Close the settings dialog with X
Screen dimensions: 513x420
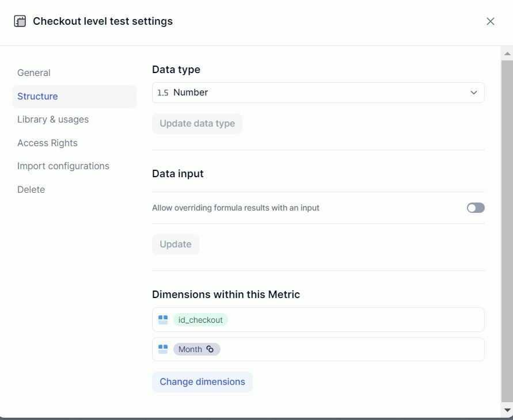pos(490,21)
